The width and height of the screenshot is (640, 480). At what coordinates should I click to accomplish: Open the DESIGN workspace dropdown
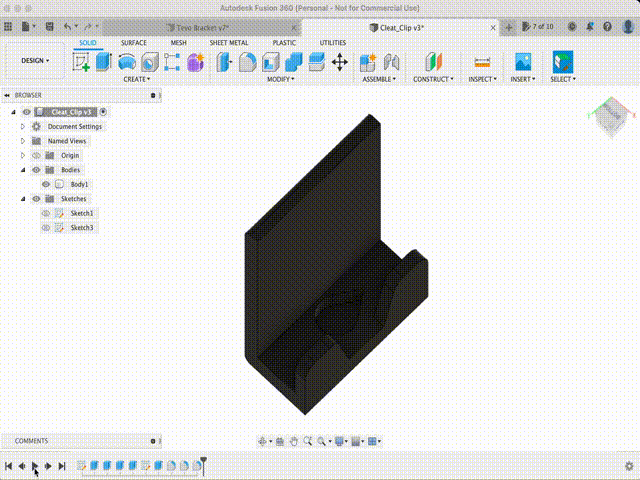click(x=35, y=60)
